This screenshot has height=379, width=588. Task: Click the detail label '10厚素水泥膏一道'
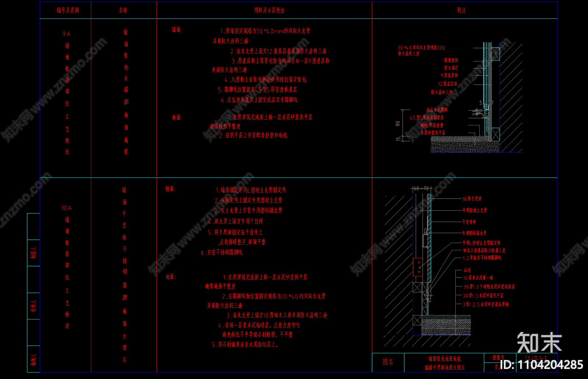click(478, 278)
